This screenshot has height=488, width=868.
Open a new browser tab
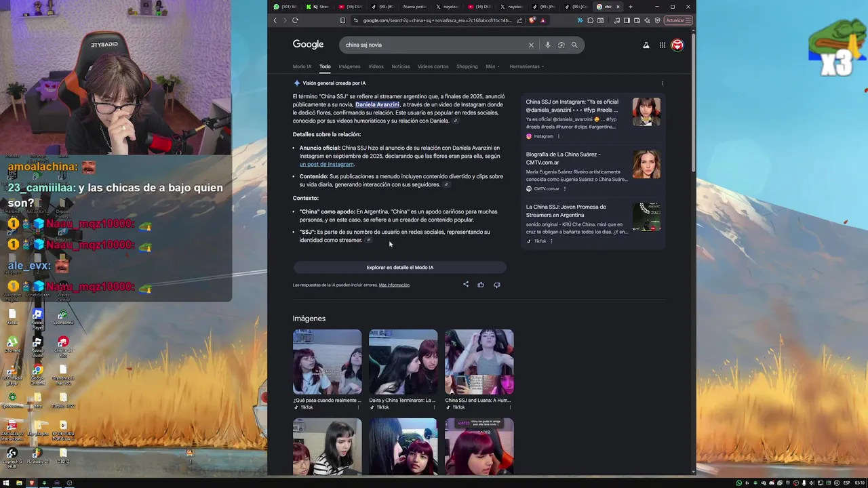point(630,7)
